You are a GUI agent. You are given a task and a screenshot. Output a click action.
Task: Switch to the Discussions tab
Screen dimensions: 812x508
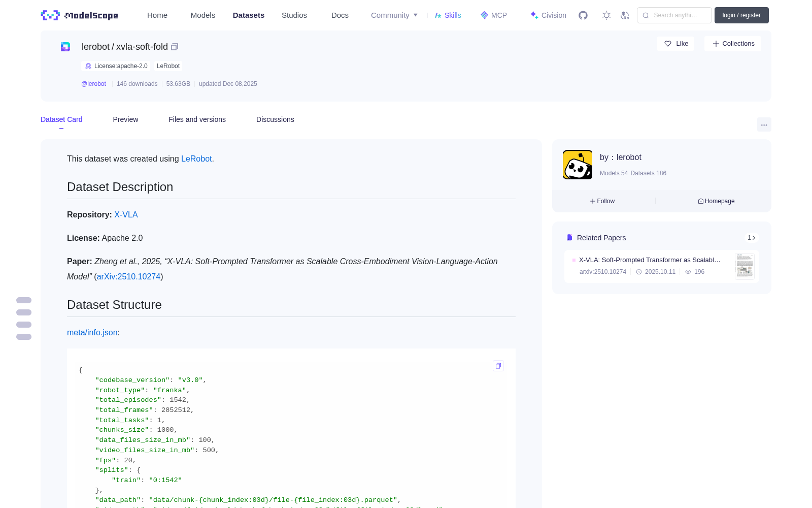pyautogui.click(x=275, y=119)
